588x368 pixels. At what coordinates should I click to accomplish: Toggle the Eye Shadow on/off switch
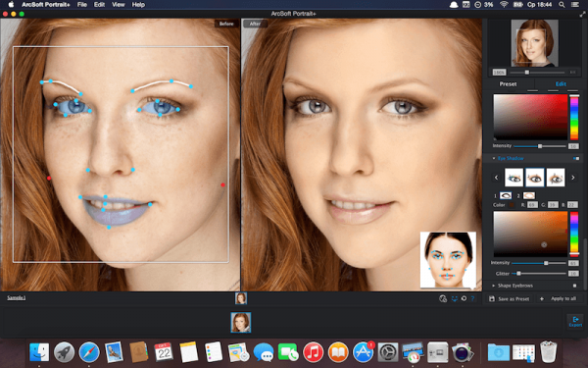pyautogui.click(x=576, y=158)
